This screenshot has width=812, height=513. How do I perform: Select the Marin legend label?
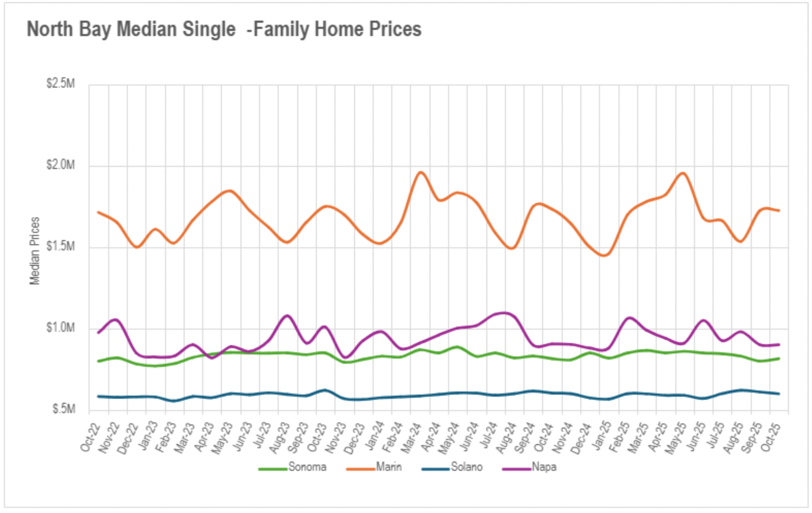coord(389,467)
